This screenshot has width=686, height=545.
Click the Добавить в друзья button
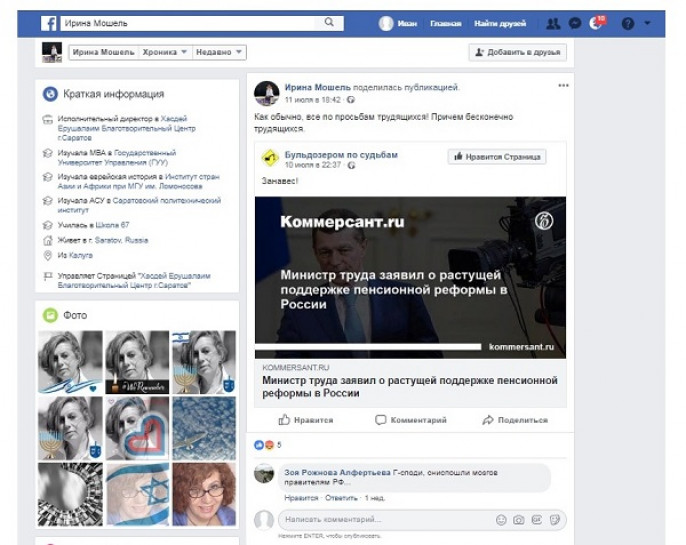pyautogui.click(x=517, y=52)
